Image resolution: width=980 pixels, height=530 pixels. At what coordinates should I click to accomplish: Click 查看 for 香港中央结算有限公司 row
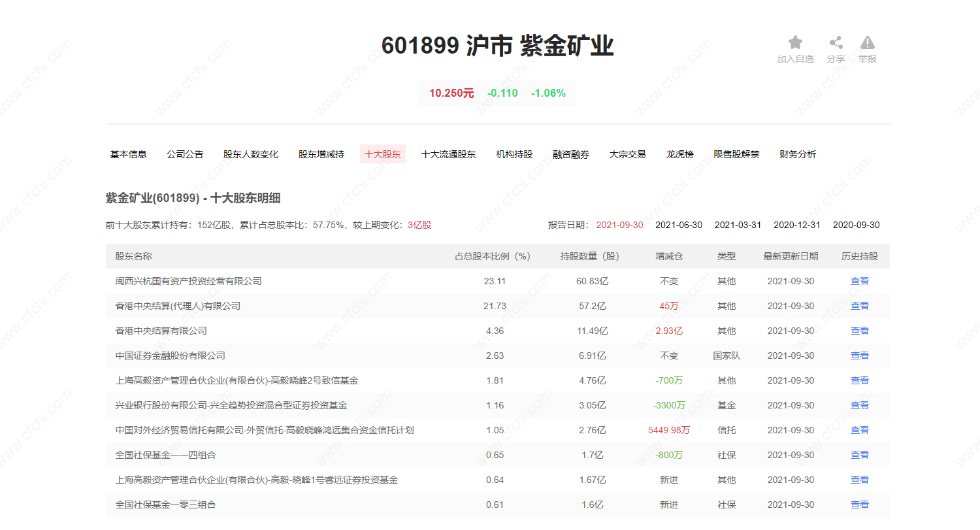[x=860, y=331]
